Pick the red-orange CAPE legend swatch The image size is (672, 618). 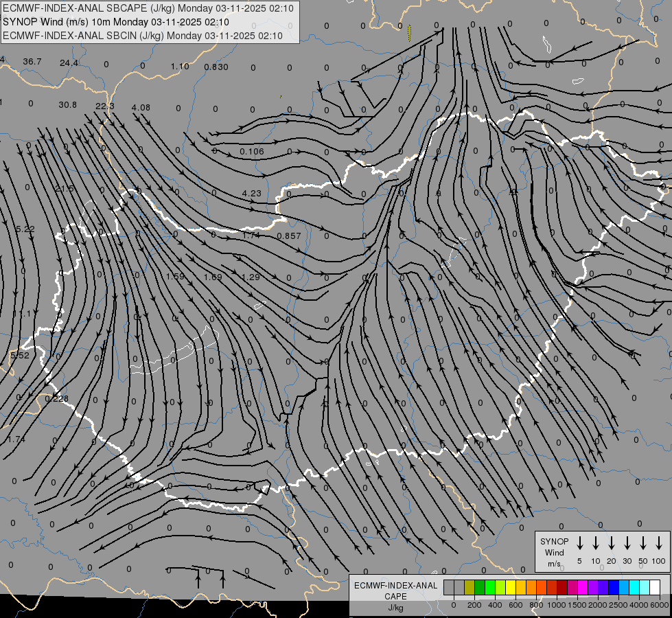542,587
